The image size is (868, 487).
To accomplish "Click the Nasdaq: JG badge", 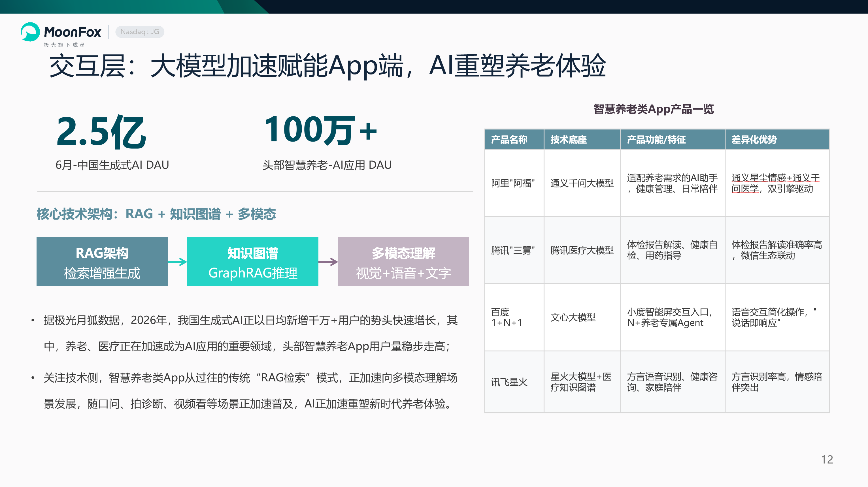I will pyautogui.click(x=139, y=32).
